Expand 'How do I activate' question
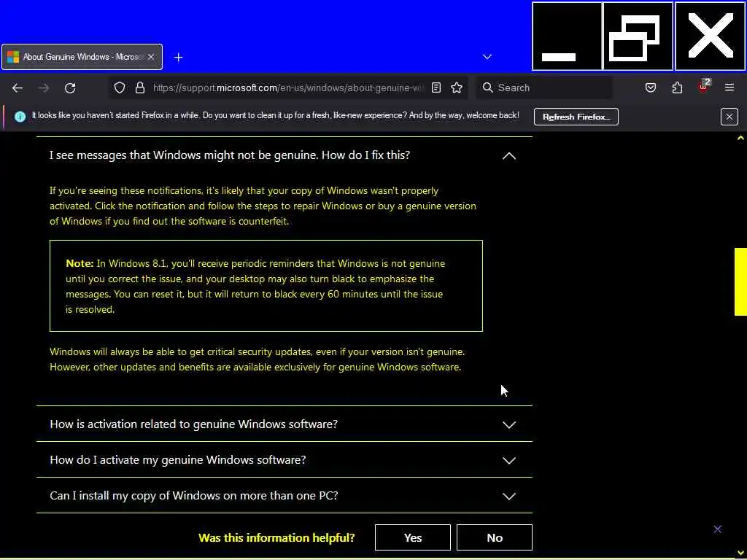 tap(284, 459)
